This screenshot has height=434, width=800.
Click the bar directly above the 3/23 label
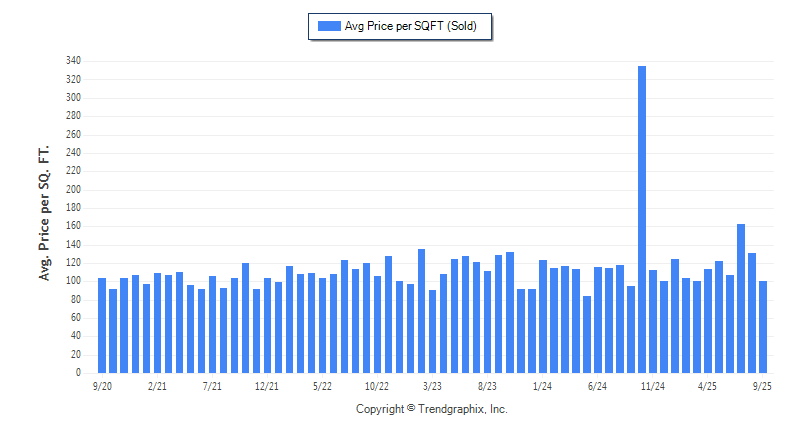point(432,331)
